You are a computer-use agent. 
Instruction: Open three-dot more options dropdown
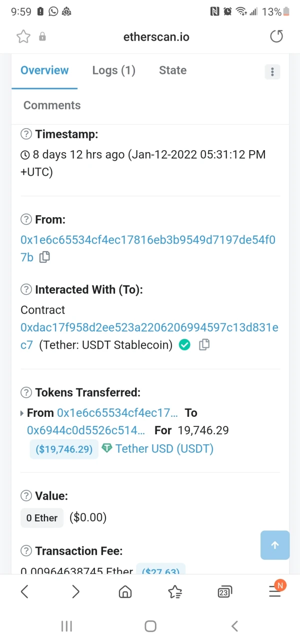coord(272,72)
